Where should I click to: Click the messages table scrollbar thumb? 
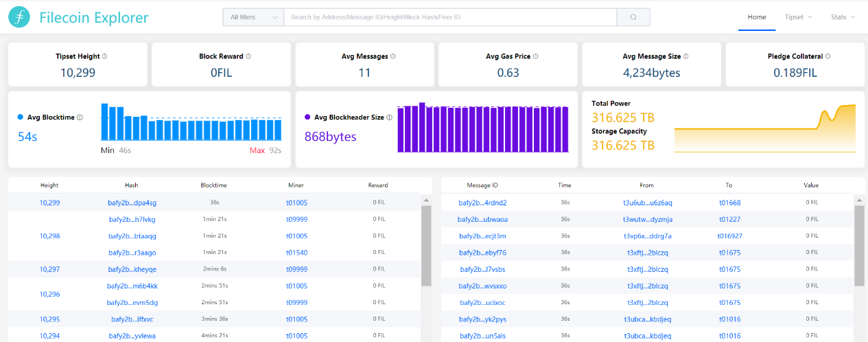859,245
